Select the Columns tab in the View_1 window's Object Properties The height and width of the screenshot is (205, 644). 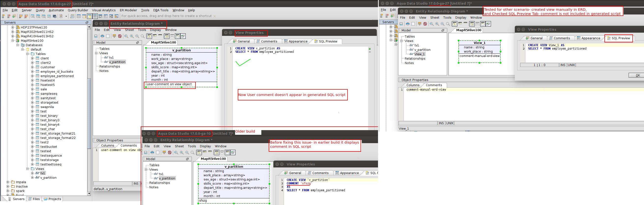(413, 85)
